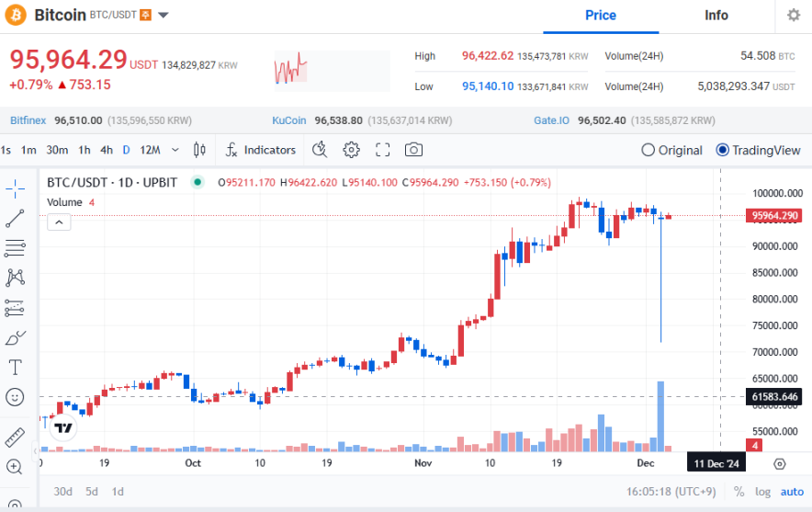Select the crosshair cursor tool
The image size is (812, 512).
pyautogui.click(x=16, y=189)
